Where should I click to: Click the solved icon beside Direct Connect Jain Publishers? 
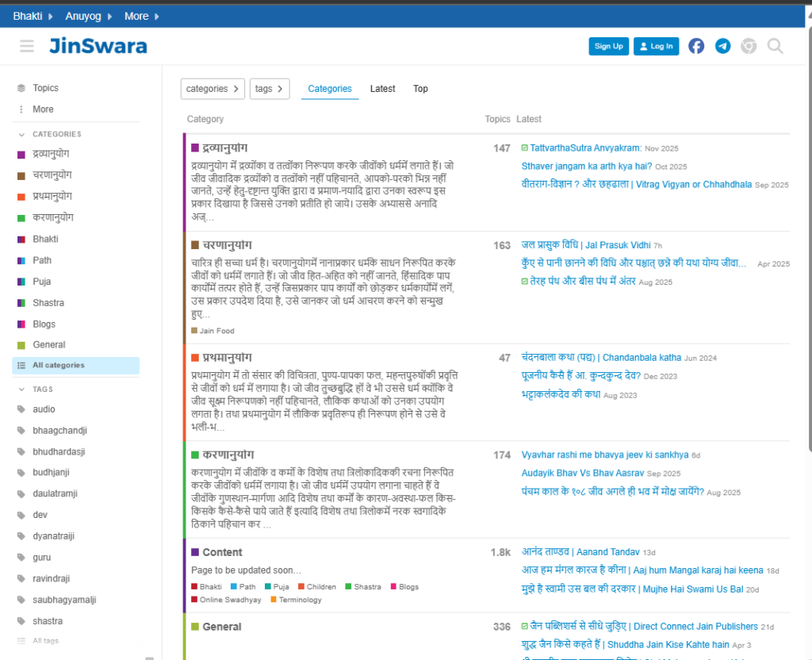525,627
